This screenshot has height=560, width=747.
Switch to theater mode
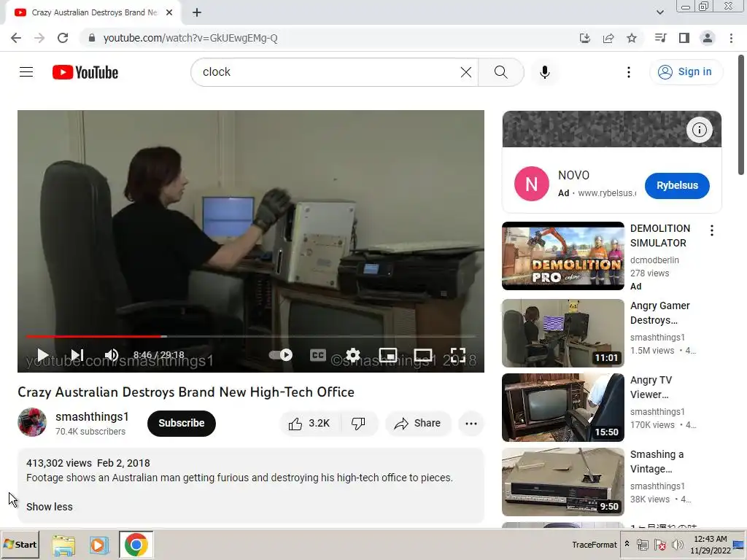(423, 355)
